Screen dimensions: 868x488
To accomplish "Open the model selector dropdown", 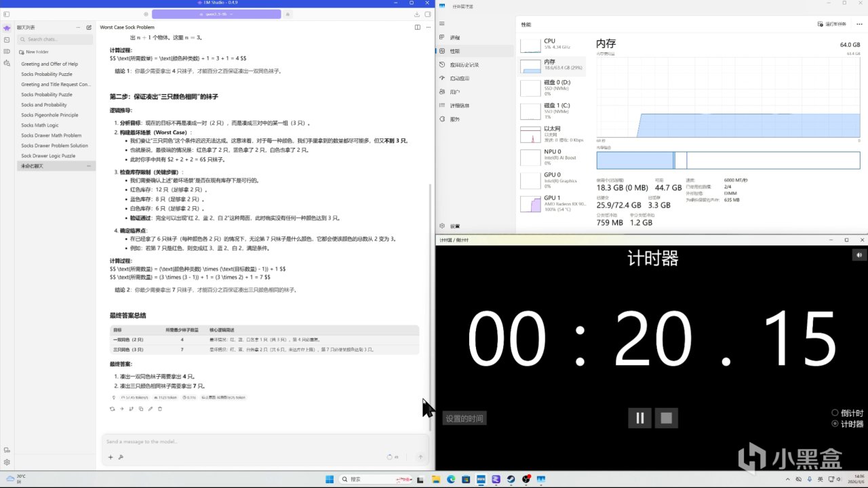I will point(216,14).
